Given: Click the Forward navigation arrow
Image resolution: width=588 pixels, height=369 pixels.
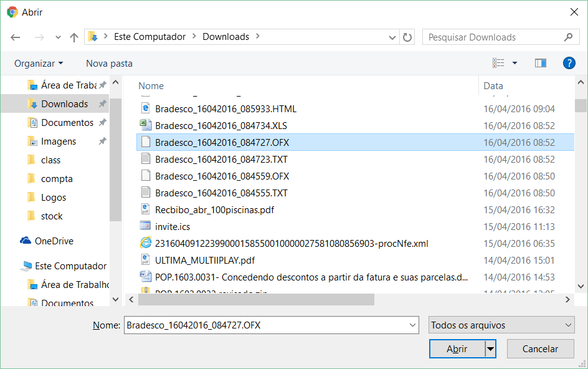Looking at the screenshot, I should click(x=39, y=37).
